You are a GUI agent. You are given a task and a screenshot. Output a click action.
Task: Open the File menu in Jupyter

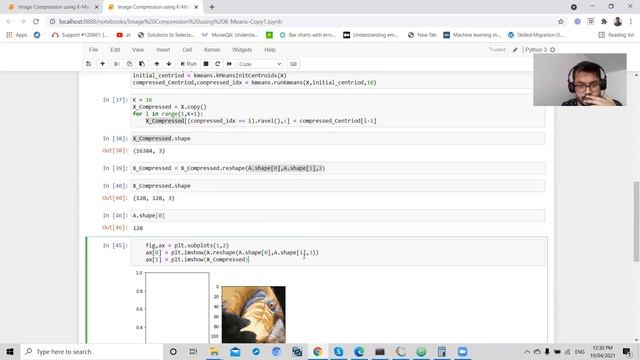pyautogui.click(x=93, y=50)
